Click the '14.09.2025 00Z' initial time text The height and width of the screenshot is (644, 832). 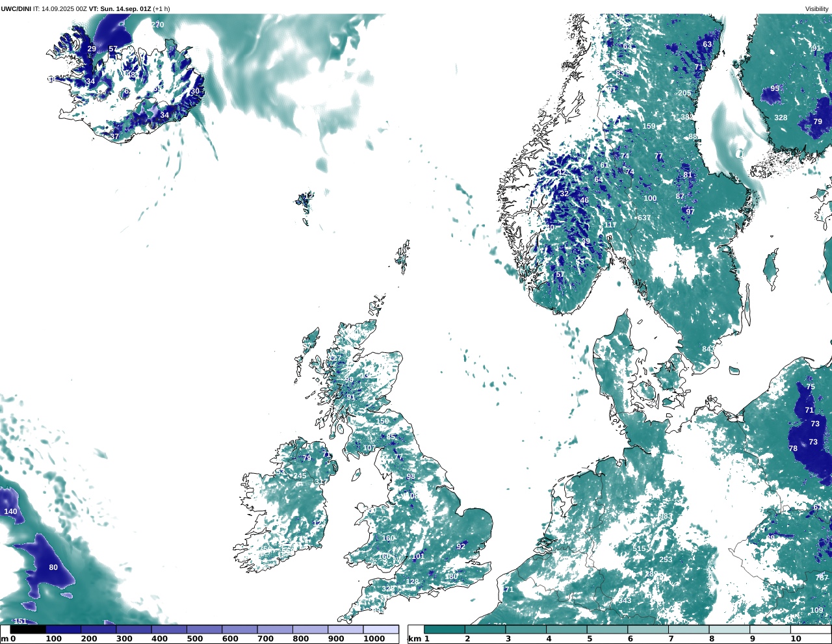click(x=64, y=9)
